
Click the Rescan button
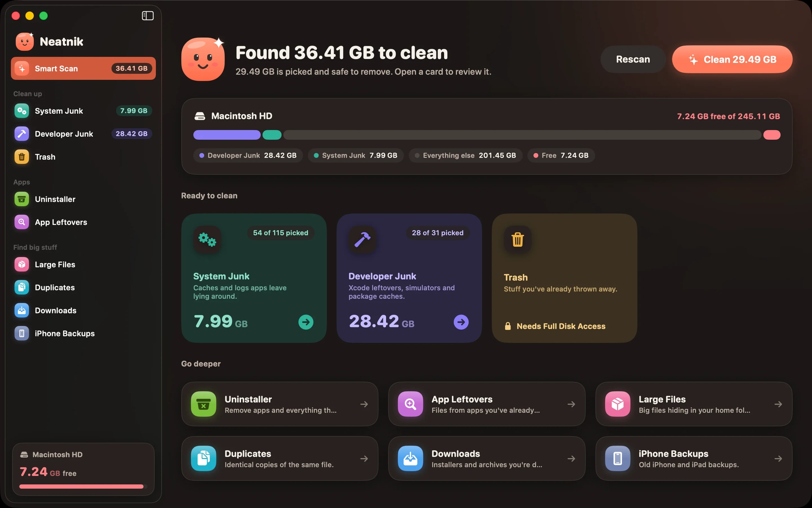pyautogui.click(x=633, y=59)
